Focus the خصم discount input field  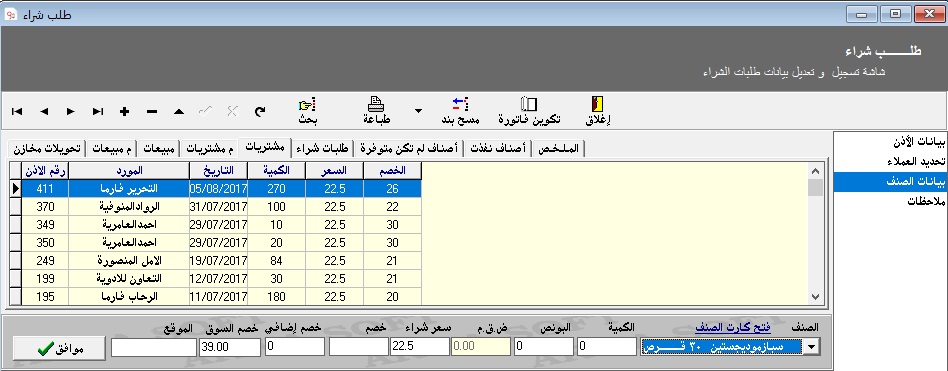pos(358,347)
